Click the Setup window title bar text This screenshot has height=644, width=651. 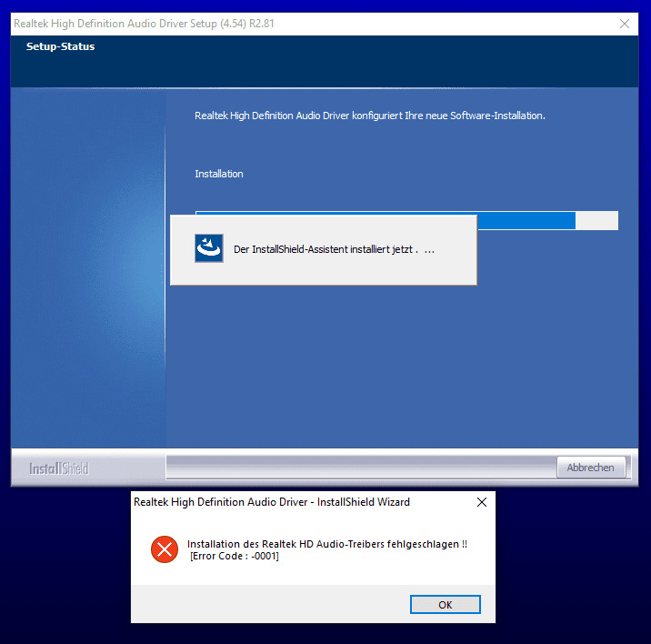point(144,24)
